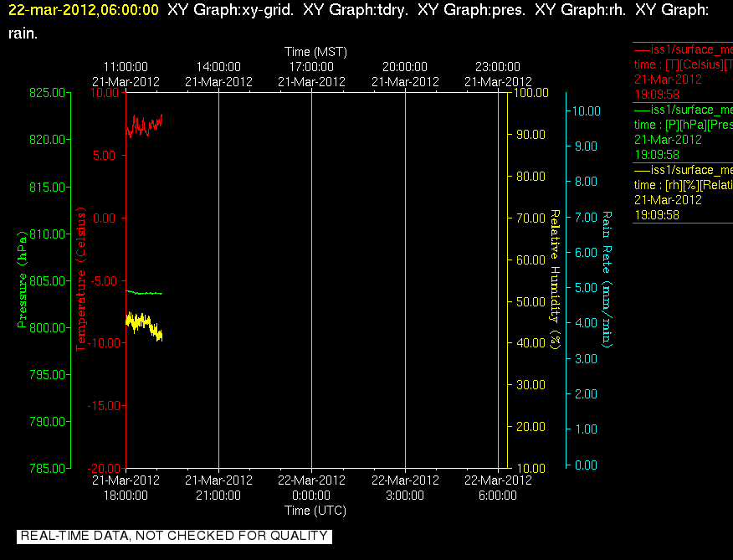Click the 785.00 pressure axis value
733x560 pixels.
pyautogui.click(x=47, y=468)
